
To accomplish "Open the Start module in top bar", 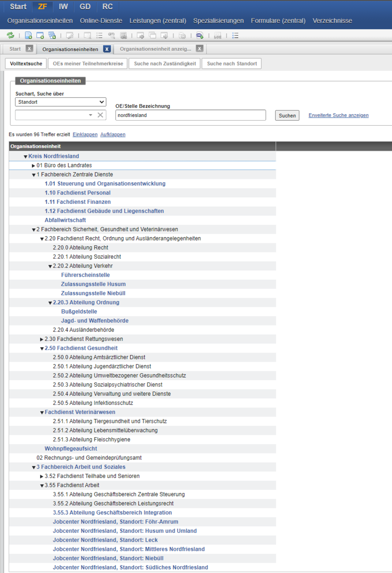I will tap(18, 6).
